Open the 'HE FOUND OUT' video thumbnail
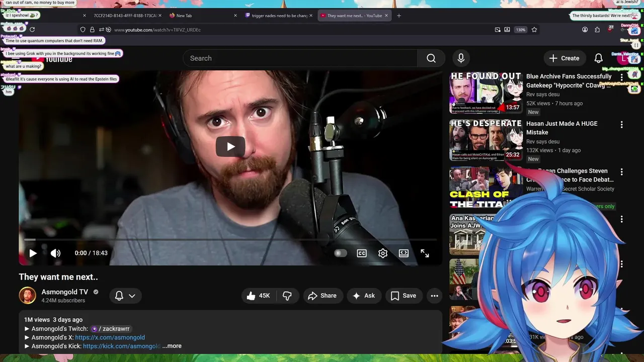Image resolution: width=644 pixels, height=362 pixels. (x=486, y=93)
